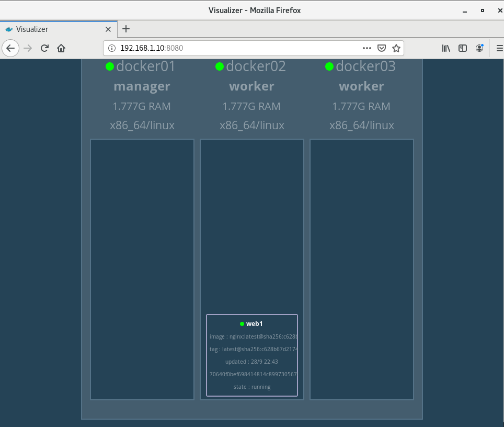
Task: Open the Firefox hamburger menu
Action: coord(499,48)
